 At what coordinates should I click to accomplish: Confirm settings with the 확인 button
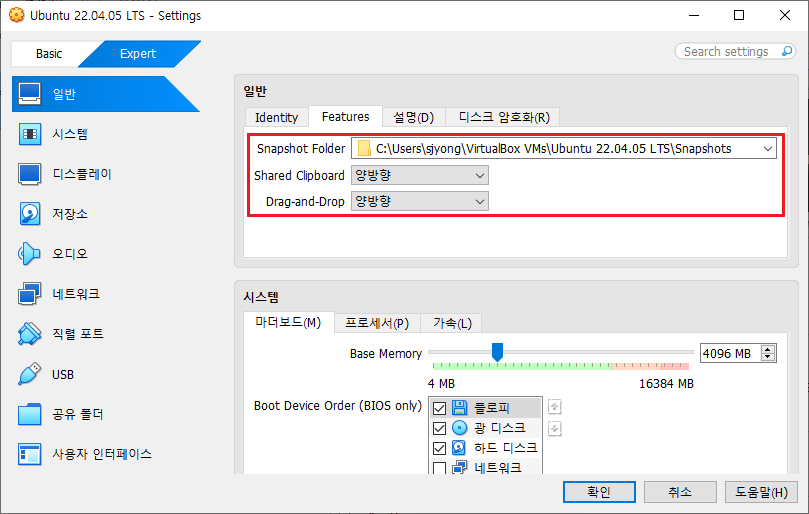[599, 492]
